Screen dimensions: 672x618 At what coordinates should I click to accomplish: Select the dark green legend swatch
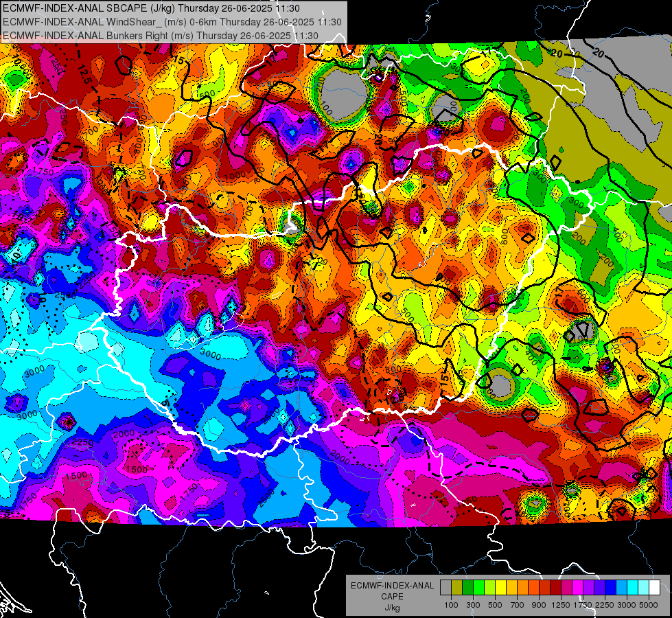(x=467, y=587)
